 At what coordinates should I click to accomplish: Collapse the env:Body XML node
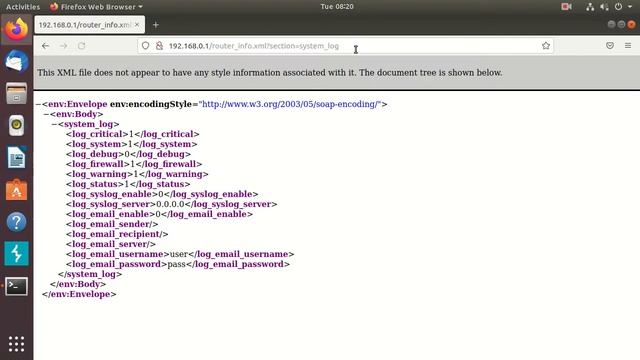click(46, 114)
